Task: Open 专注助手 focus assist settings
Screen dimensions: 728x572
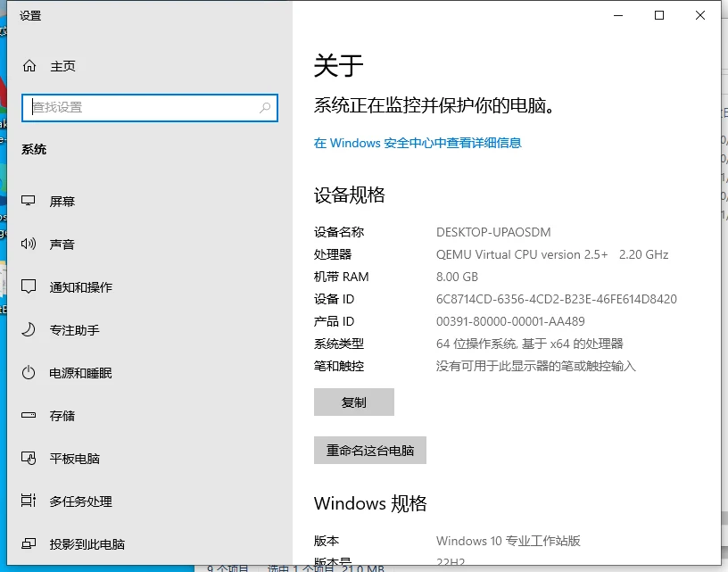Action: pyautogui.click(x=74, y=330)
